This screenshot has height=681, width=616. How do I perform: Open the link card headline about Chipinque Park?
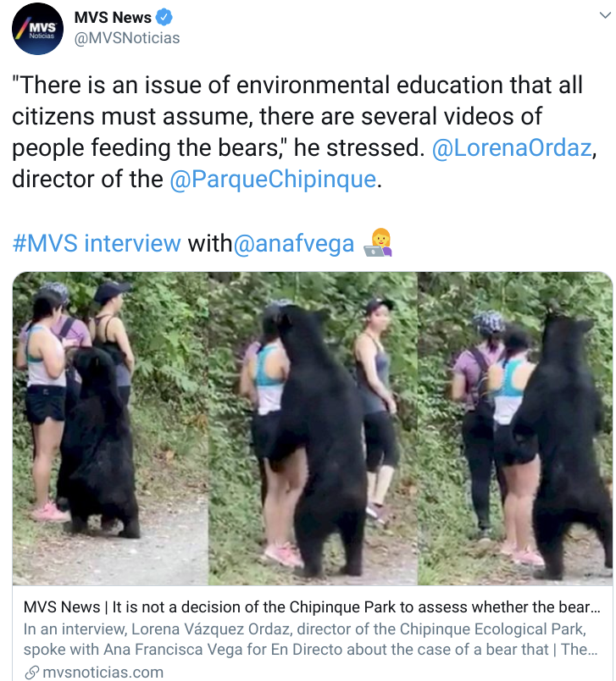[312, 606]
